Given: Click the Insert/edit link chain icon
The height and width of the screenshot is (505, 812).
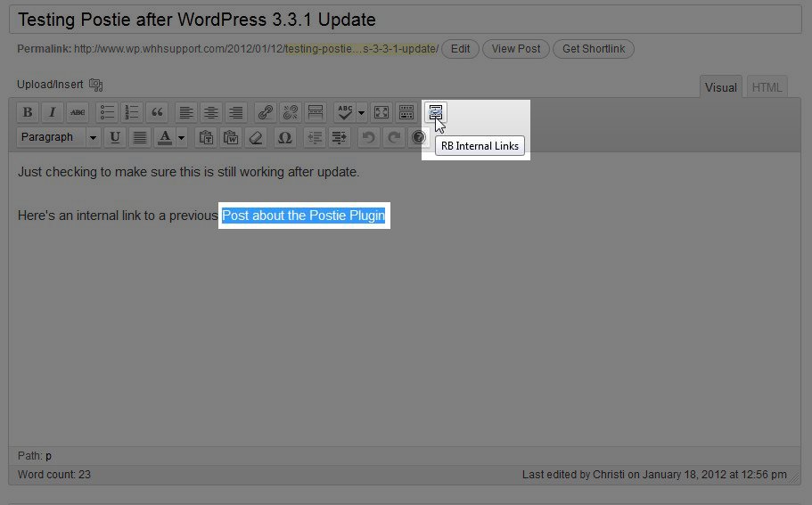Looking at the screenshot, I should (266, 112).
